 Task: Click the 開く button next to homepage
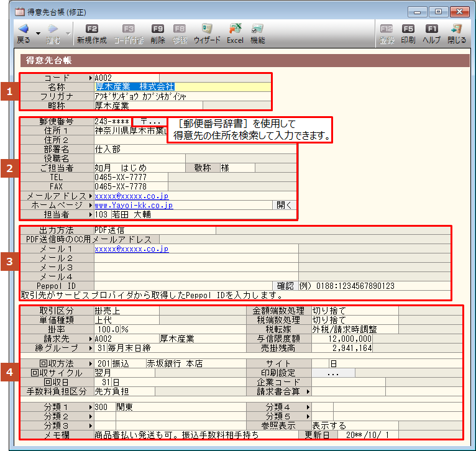pyautogui.click(x=284, y=205)
